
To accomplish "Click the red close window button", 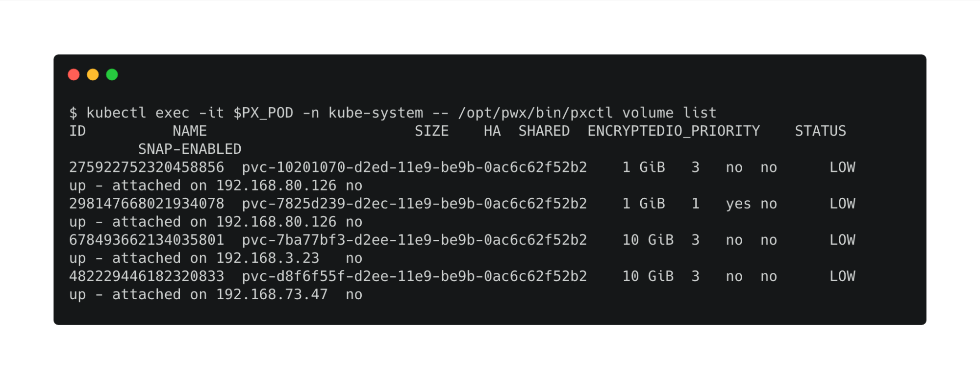I will 74,74.
